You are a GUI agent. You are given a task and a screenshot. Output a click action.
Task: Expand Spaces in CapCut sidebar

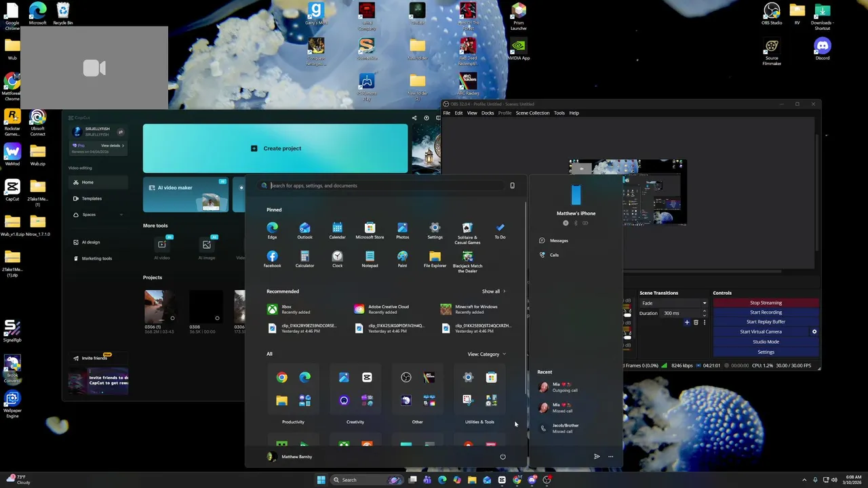click(98, 215)
